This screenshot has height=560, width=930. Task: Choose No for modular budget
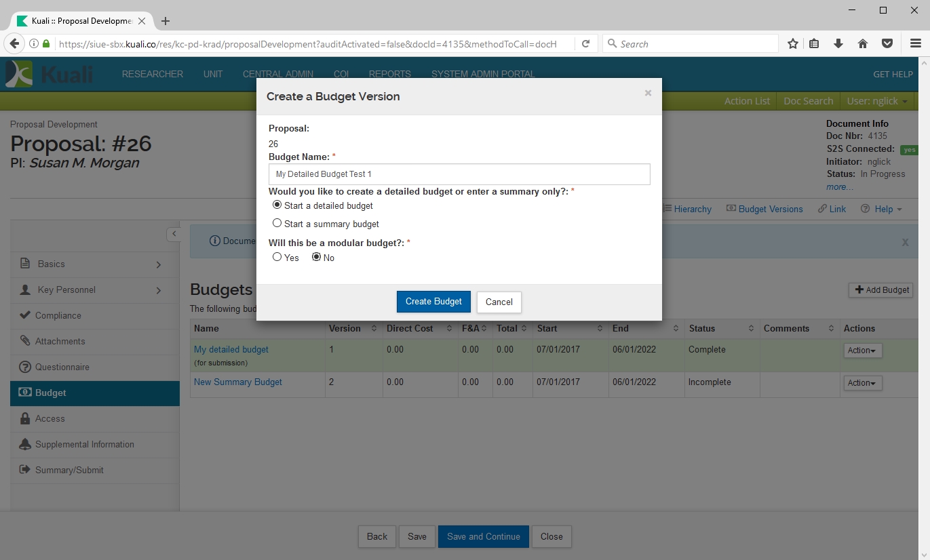316,257
